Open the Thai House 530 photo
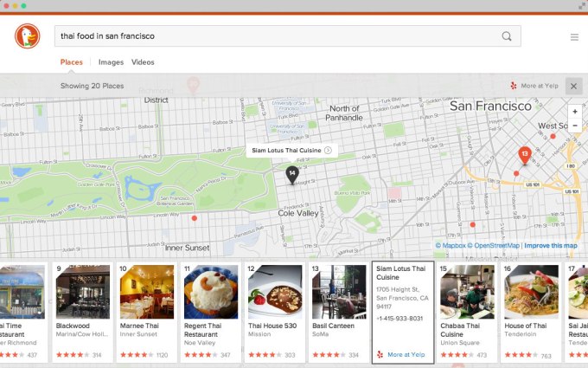The height and width of the screenshot is (368, 588). [x=275, y=292]
